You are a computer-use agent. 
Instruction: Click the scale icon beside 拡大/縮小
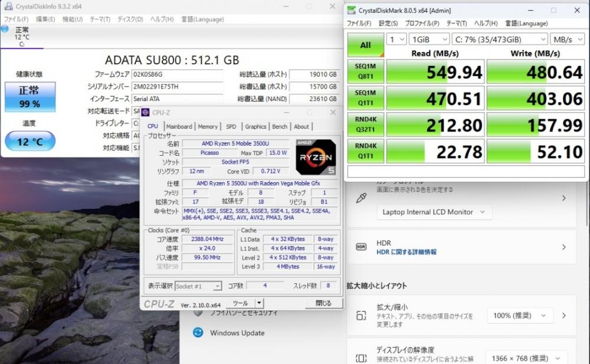pyautogui.click(x=361, y=316)
